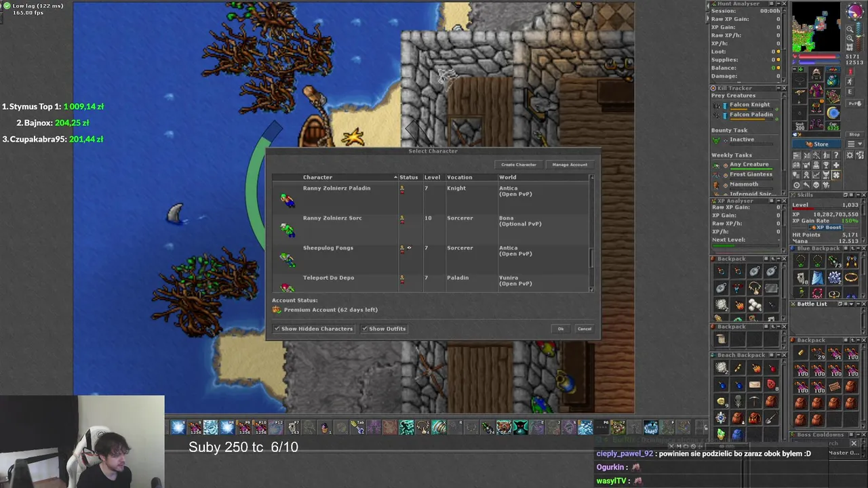Select Falcon Knight prey creature
The width and height of the screenshot is (868, 488).
[x=749, y=105]
